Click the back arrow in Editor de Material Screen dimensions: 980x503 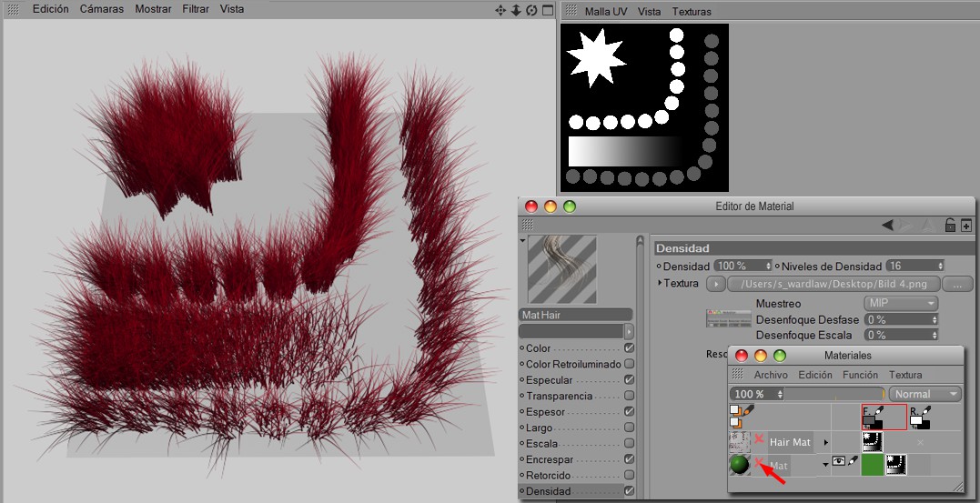[887, 226]
